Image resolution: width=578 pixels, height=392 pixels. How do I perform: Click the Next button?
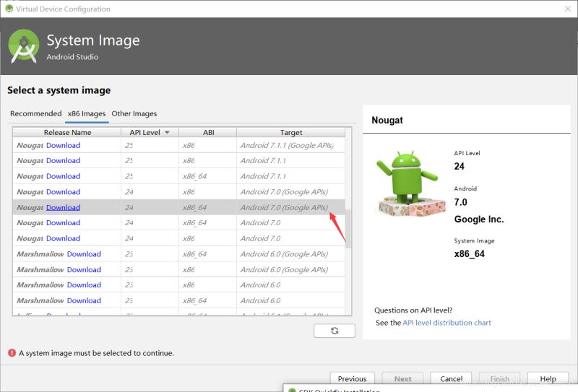pos(402,379)
